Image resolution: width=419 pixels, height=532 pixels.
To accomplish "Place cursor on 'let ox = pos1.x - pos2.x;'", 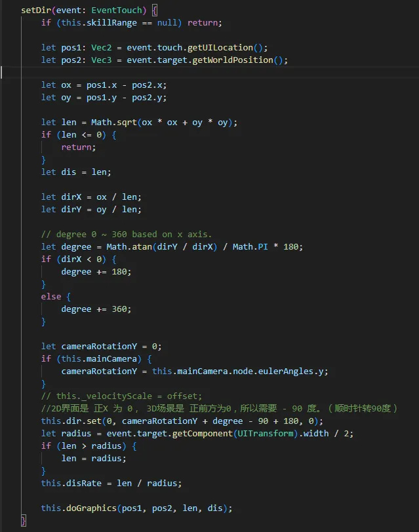I will tap(104, 85).
